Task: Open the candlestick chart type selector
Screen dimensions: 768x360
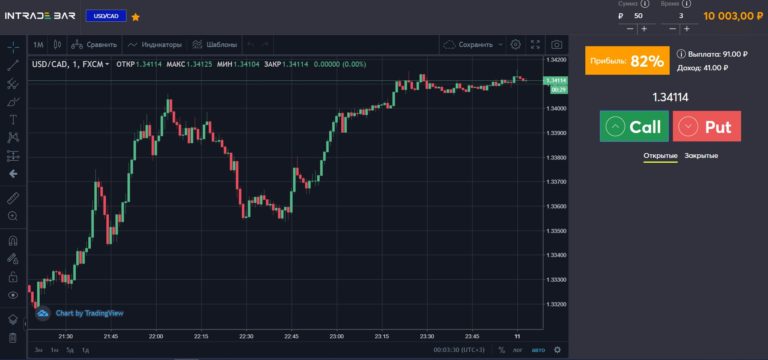Action: pos(57,45)
